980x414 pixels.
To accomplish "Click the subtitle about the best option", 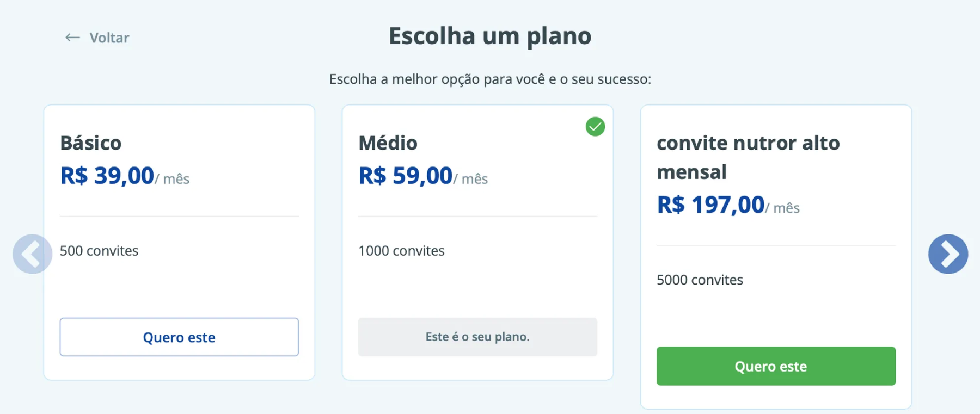I will (490, 79).
